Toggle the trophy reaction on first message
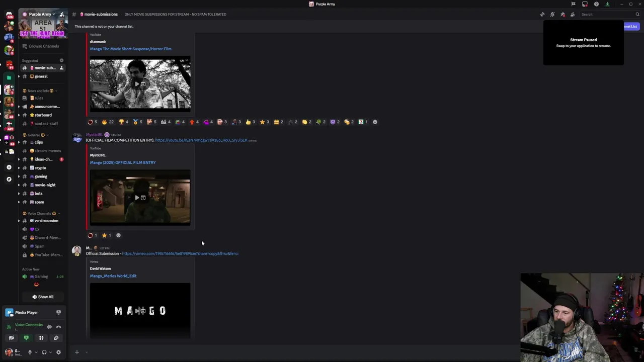The height and width of the screenshot is (362, 644). tap(123, 122)
